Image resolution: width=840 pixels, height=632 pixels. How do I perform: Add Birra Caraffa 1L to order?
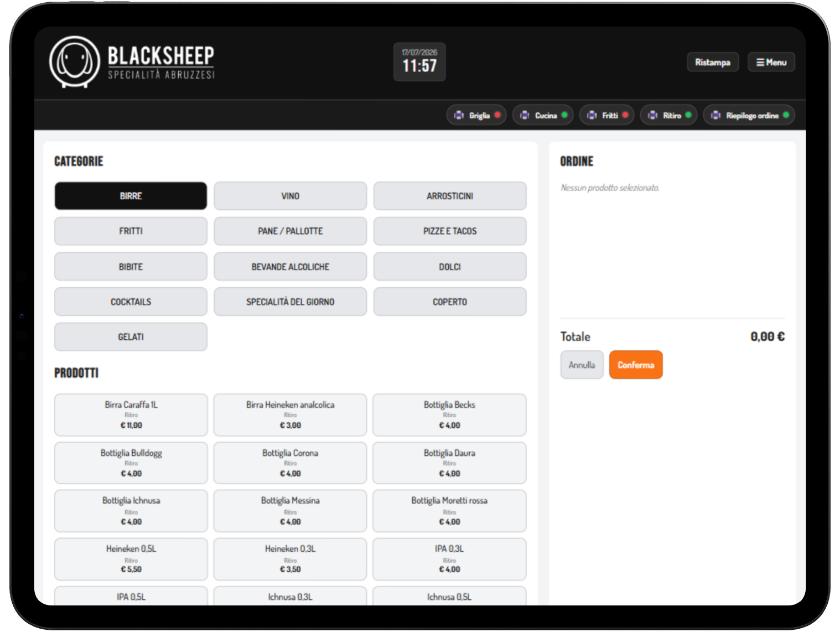click(131, 415)
